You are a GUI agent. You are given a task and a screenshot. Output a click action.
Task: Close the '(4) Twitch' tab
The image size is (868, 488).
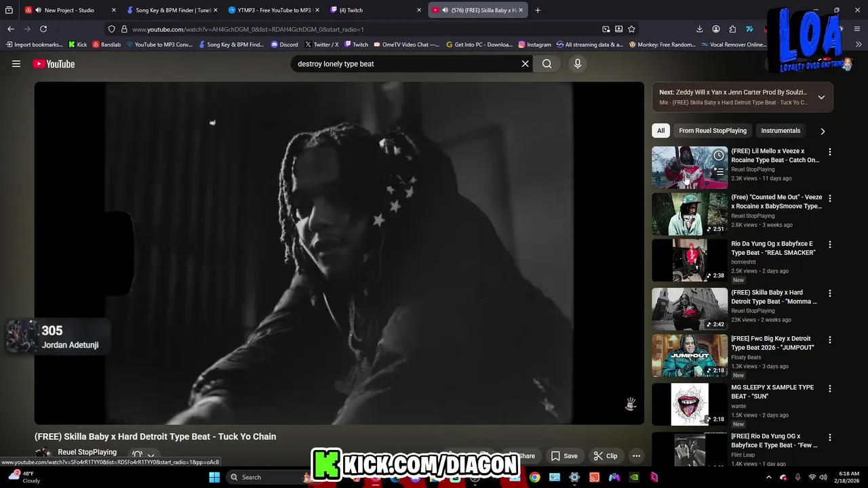tap(418, 10)
